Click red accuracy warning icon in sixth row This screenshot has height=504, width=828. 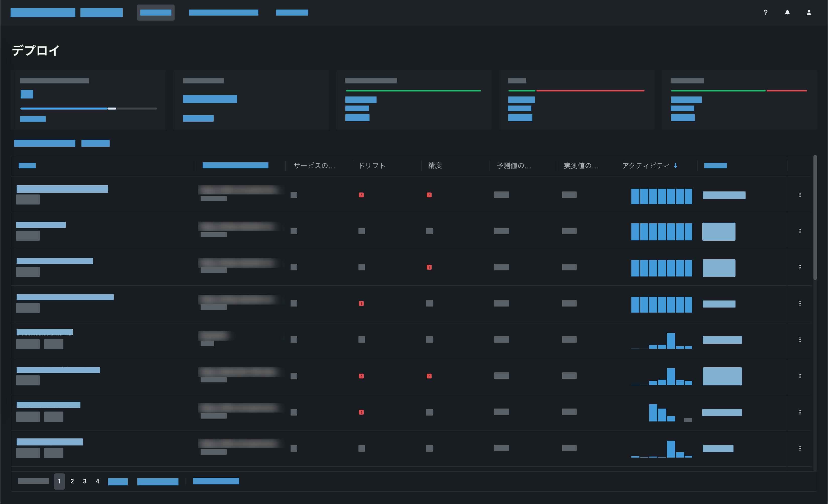coord(429,376)
